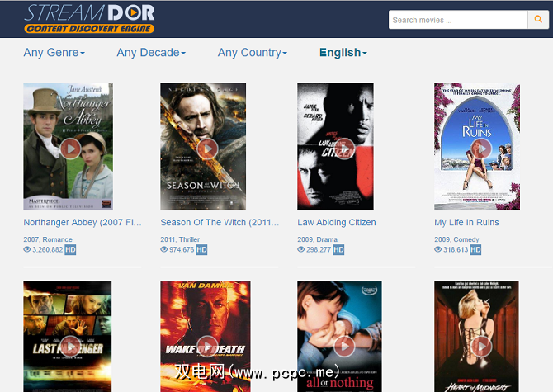Click the '2007, Romance' text
Image resolution: width=553 pixels, height=392 pixels.
coord(48,239)
